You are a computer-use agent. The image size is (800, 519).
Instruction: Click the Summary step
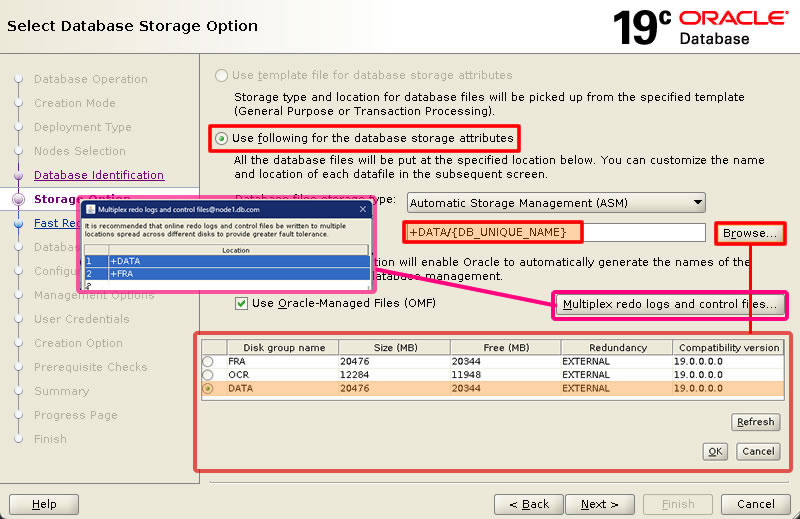pyautogui.click(x=61, y=391)
